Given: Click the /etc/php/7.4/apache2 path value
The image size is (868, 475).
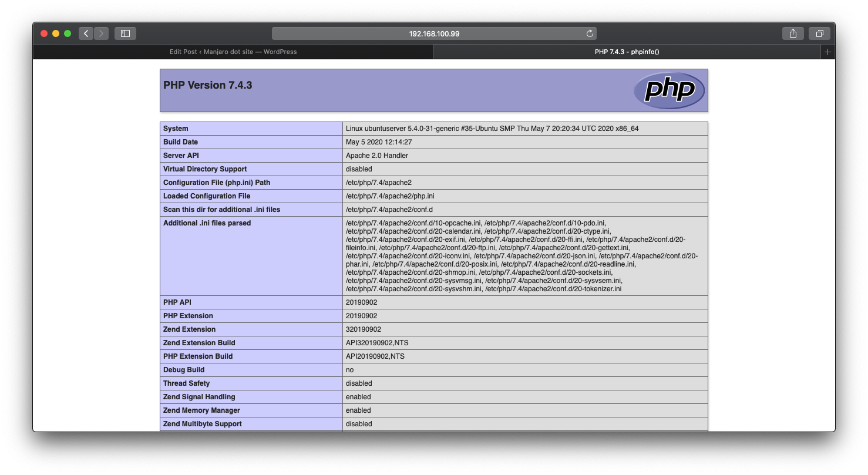Looking at the screenshot, I should click(379, 183).
